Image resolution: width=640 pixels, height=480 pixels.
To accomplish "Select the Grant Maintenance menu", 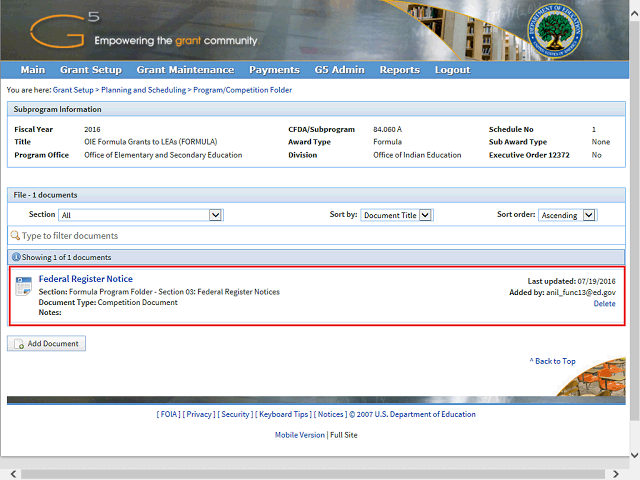I will pos(185,70).
